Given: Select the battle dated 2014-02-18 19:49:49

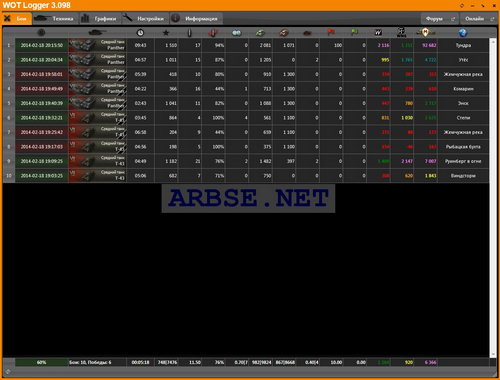Looking at the screenshot, I should point(42,89).
